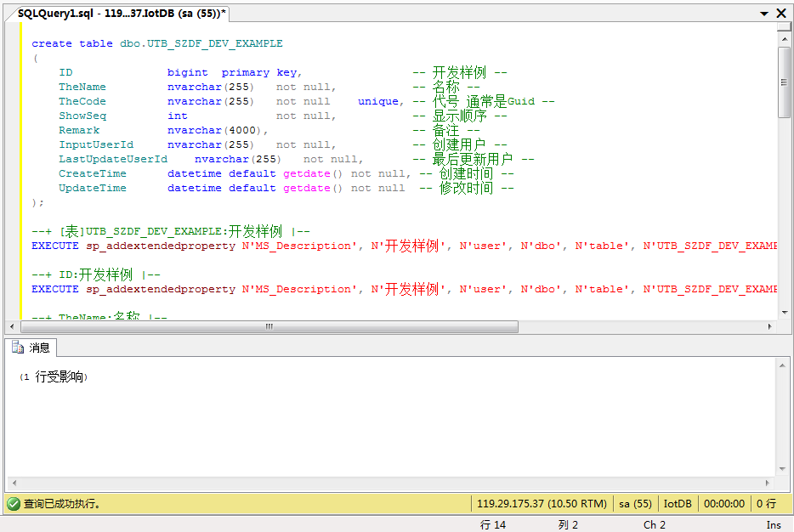Click first EXECUTE sp_addextendedproperty statement

click(x=404, y=246)
